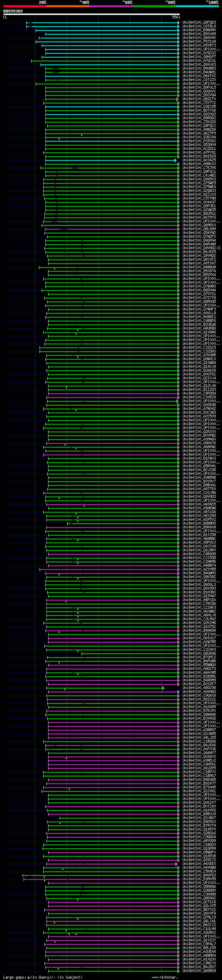Pick the UniRef100_Q03425 label

(x=199, y=160)
